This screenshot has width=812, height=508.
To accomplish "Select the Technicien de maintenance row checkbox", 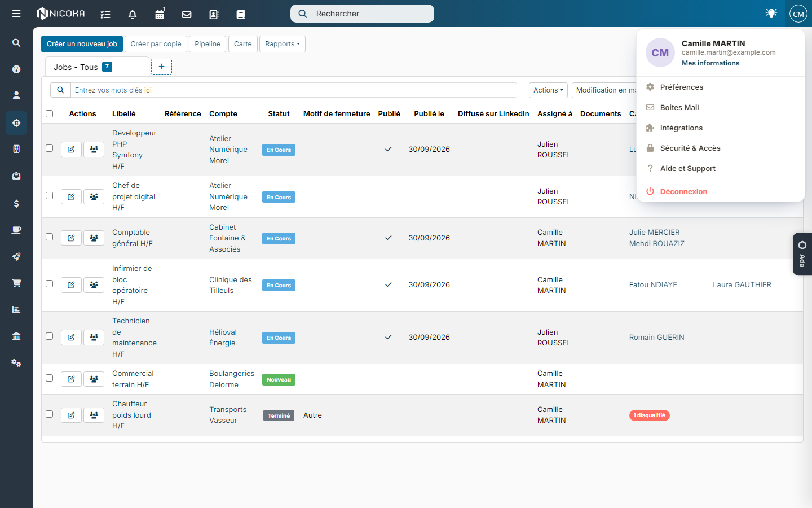I will coord(50,336).
